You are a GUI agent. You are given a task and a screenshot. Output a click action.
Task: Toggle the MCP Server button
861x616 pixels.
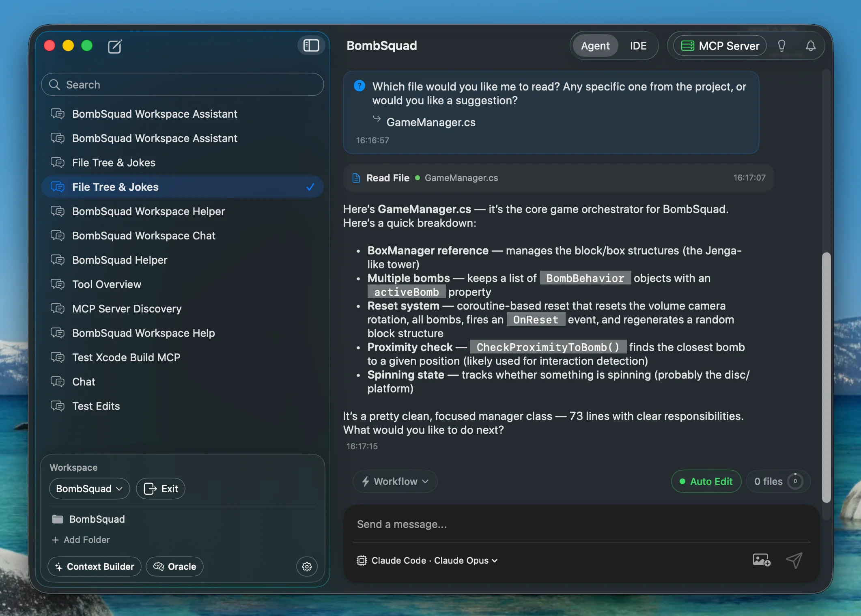click(x=720, y=46)
